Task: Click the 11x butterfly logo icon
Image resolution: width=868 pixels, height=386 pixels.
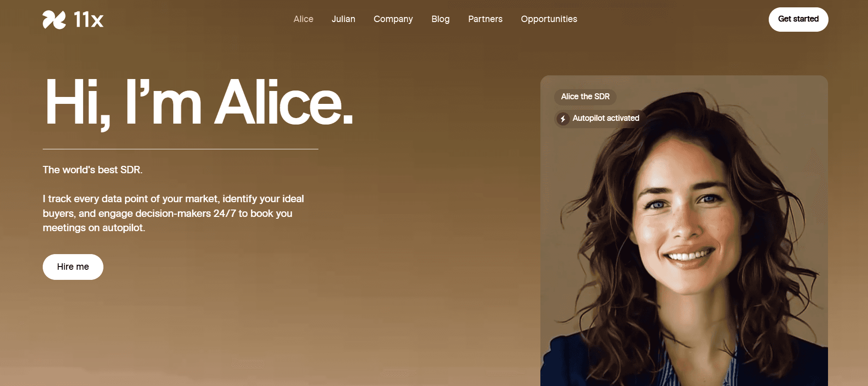Action: click(x=54, y=20)
